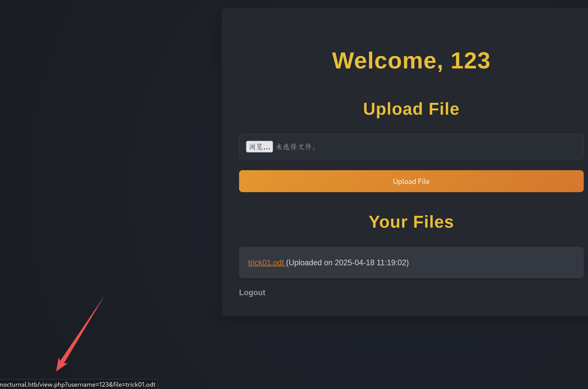Click the Your Files section heading
588x389 pixels.
[411, 222]
